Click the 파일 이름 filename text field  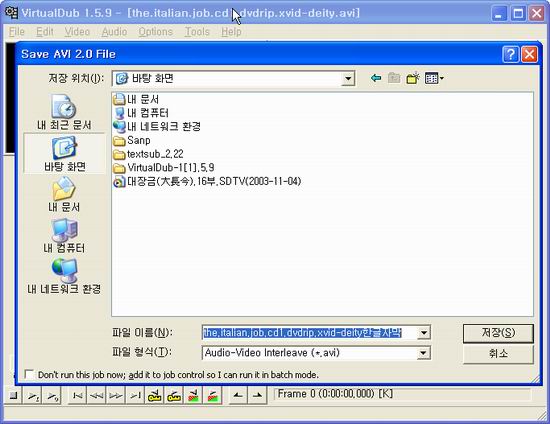[310, 332]
